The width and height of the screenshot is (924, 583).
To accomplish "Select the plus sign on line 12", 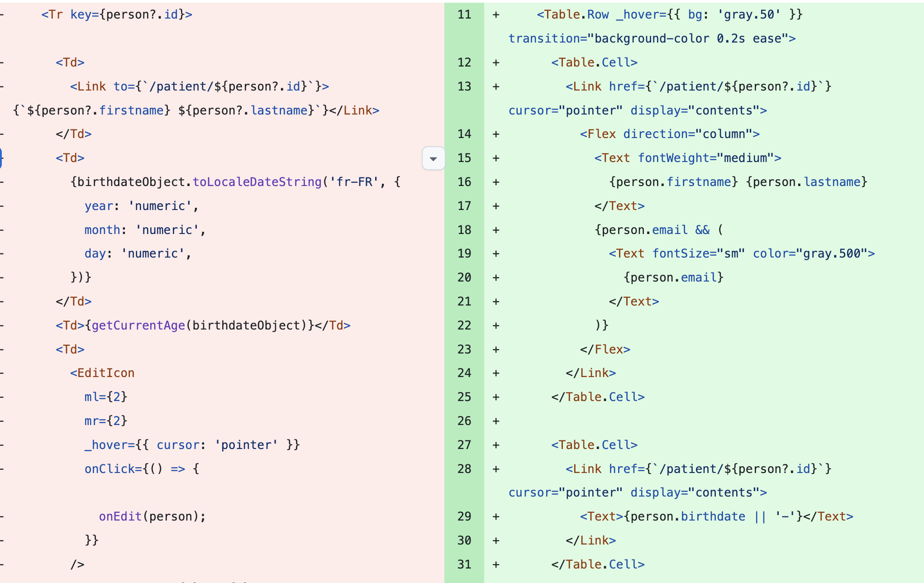I will point(496,62).
